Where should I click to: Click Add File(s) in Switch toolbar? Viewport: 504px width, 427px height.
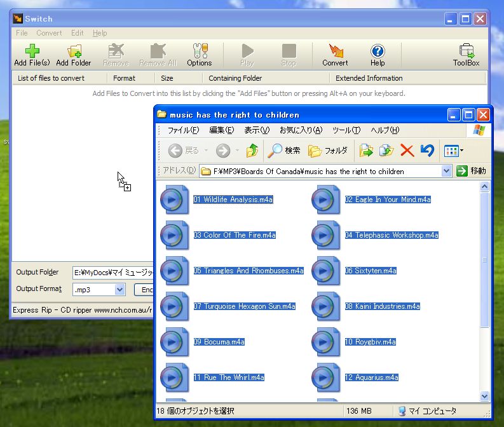32,55
